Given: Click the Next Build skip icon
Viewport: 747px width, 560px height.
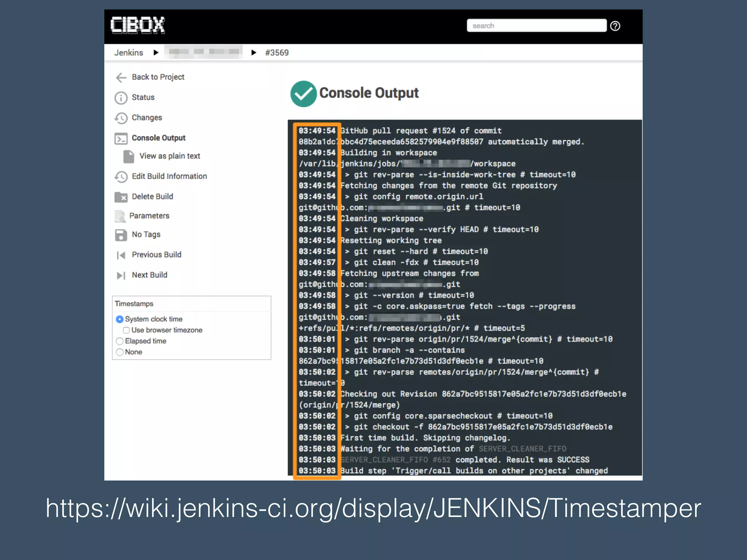Looking at the screenshot, I should [121, 276].
